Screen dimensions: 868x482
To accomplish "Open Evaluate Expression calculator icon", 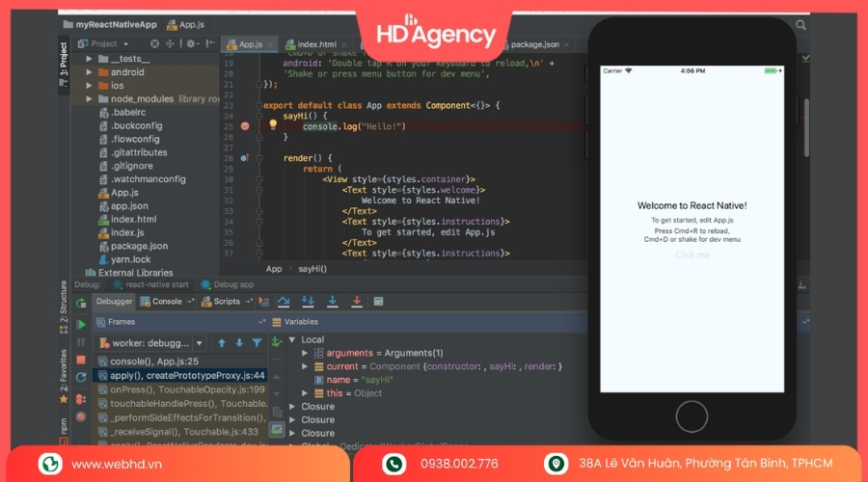I will pos(379,302).
